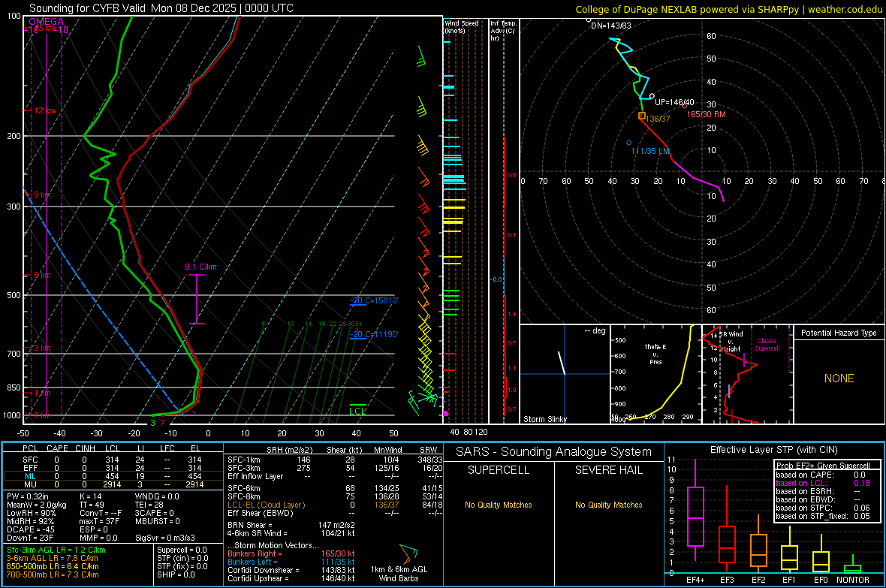
Task: Click the green NONTOR box plot
Action: 851,568
